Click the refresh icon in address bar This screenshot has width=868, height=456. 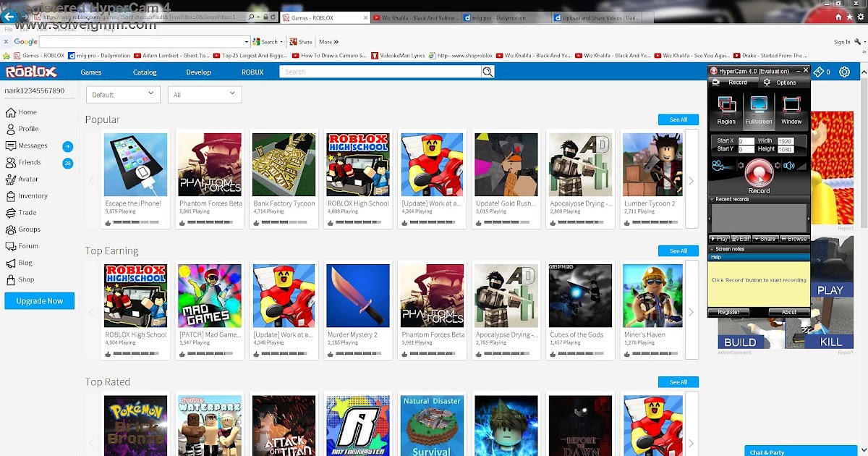pyautogui.click(x=275, y=17)
